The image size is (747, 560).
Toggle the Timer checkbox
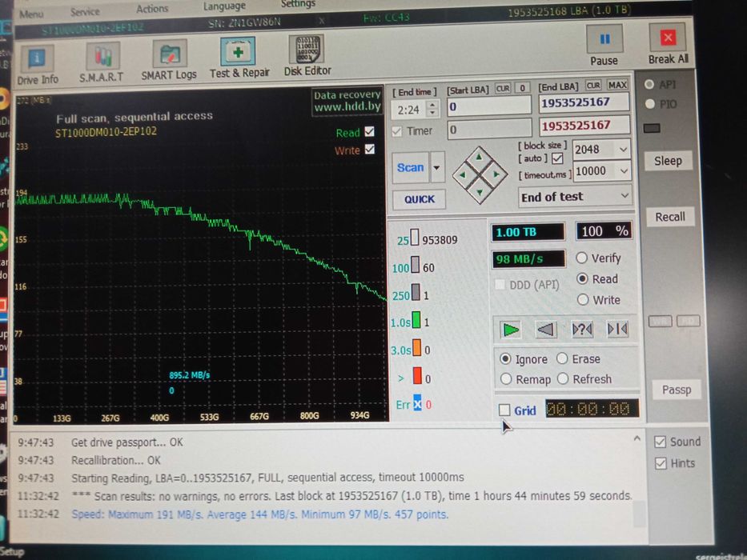click(x=396, y=131)
